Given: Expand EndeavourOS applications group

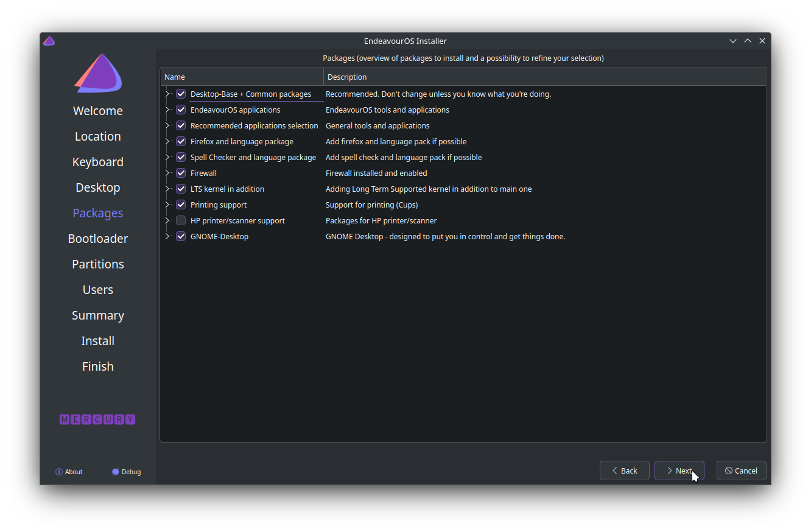Looking at the screenshot, I should coord(167,110).
